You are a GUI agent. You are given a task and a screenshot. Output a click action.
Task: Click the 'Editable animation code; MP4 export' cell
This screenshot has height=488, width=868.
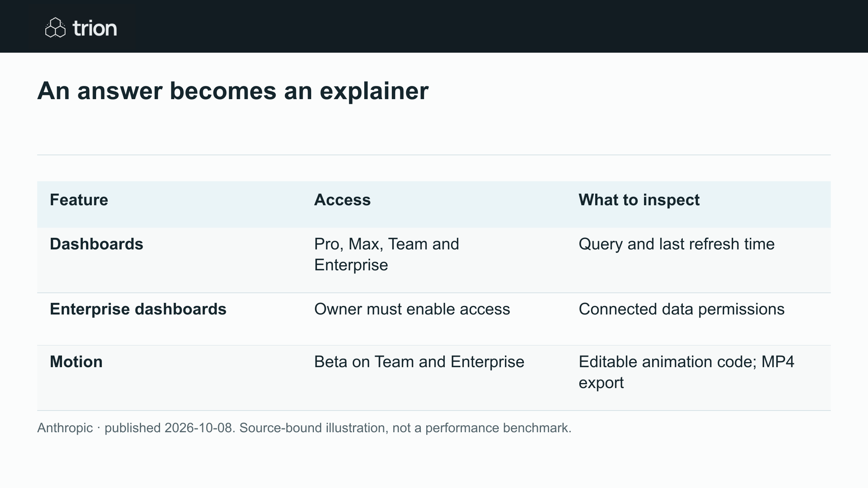coord(687,372)
